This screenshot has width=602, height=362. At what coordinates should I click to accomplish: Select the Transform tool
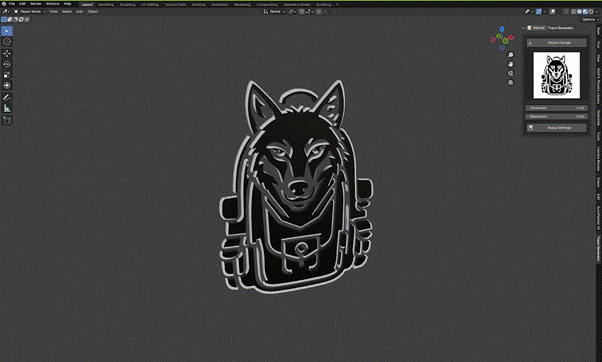[x=7, y=85]
